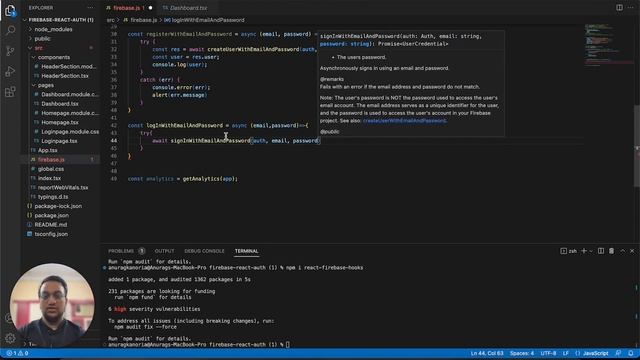This screenshot has height=360, width=640.
Task: Collapse the FIREBASE-REACT-AUTH root folder
Action: [x=60, y=20]
